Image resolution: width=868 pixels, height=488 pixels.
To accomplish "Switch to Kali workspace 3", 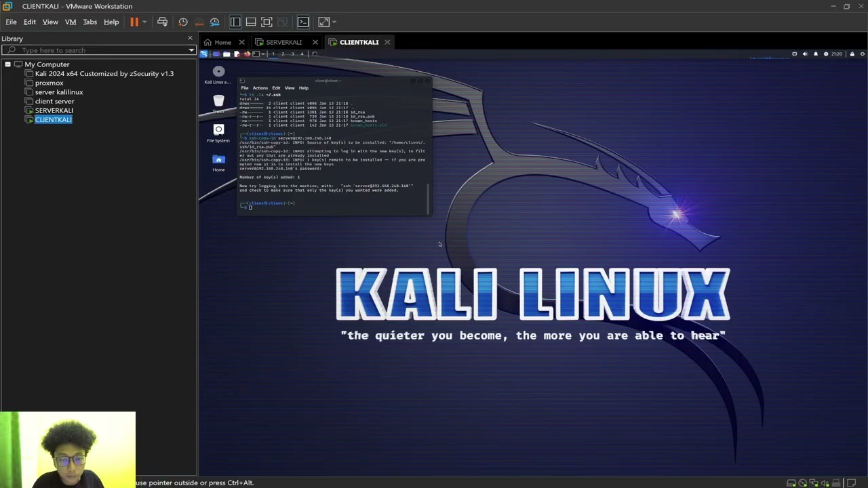I will (x=292, y=54).
